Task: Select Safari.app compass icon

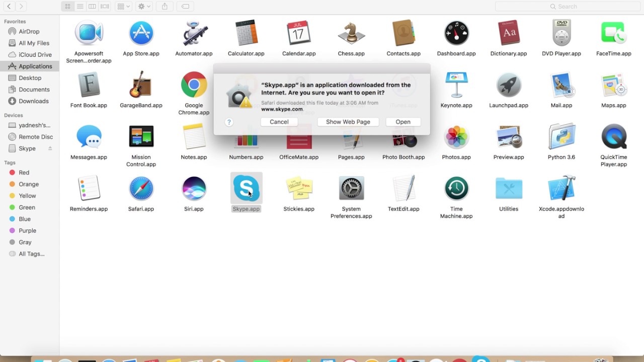Action: 141,189
